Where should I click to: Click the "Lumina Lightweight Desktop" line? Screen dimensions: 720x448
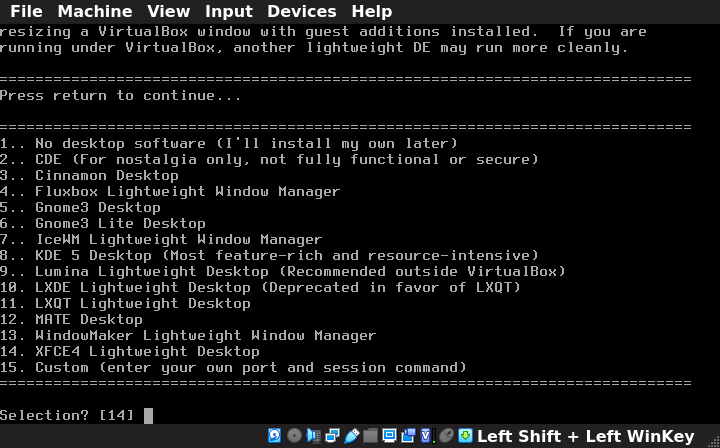coord(283,271)
